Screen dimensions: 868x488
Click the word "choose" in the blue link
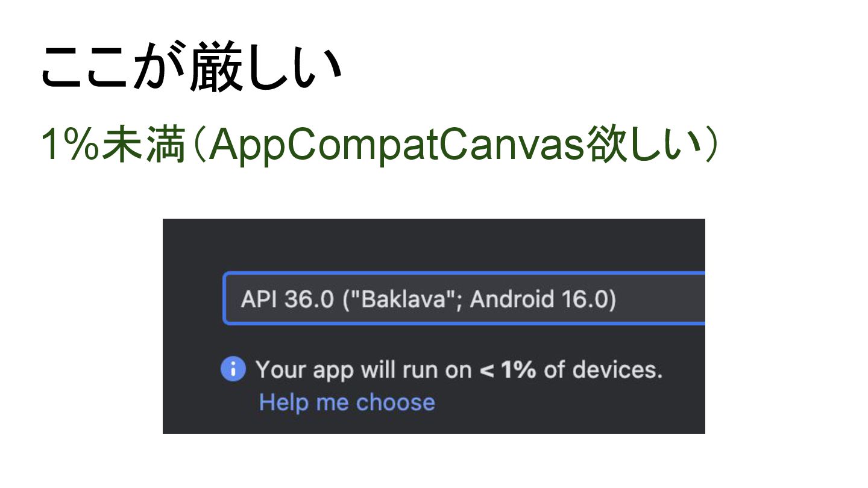[395, 402]
